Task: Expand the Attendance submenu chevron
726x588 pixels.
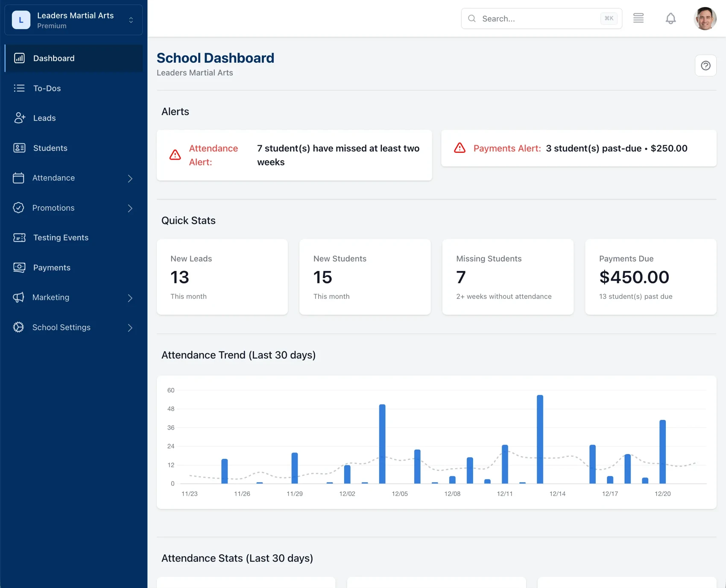Action: [130, 178]
